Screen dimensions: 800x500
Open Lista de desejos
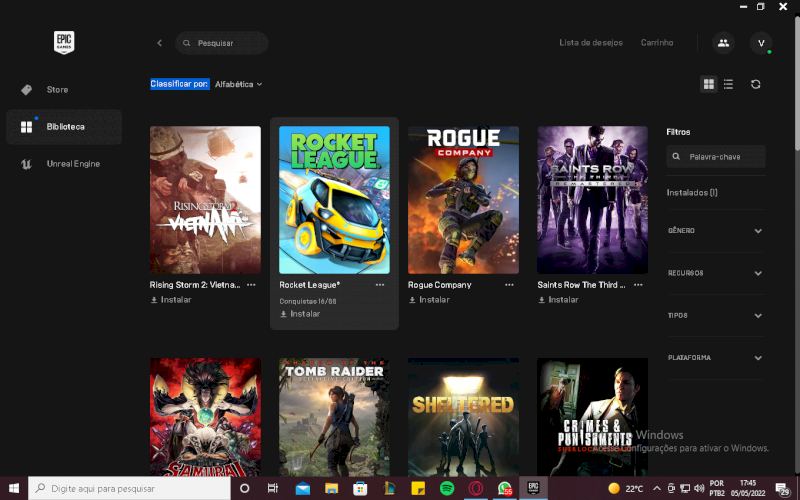(591, 43)
